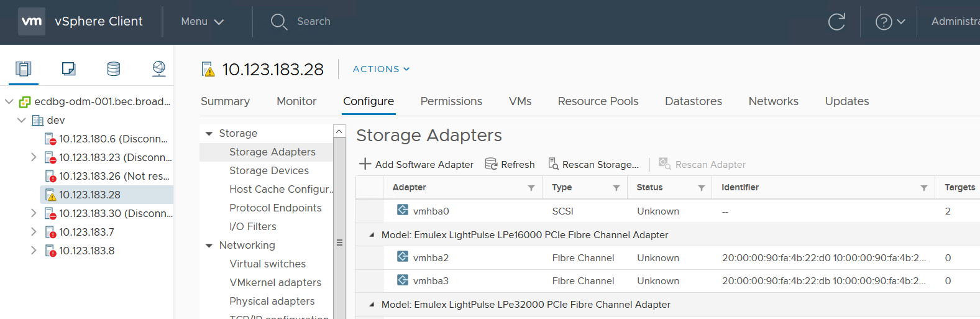Click configure menu scrollbar up arrow
The image size is (980, 319).
coord(339,131)
